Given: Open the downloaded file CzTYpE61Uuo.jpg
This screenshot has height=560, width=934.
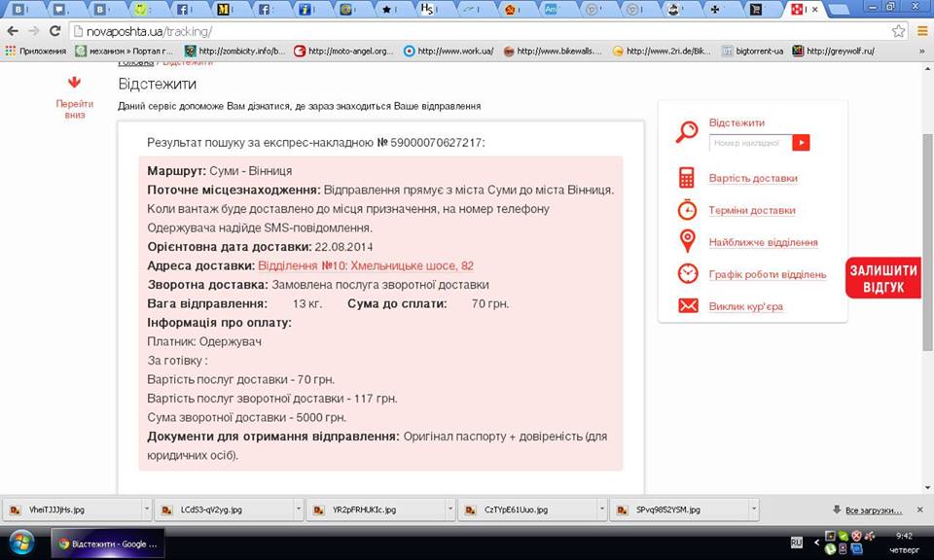Looking at the screenshot, I should (x=527, y=510).
